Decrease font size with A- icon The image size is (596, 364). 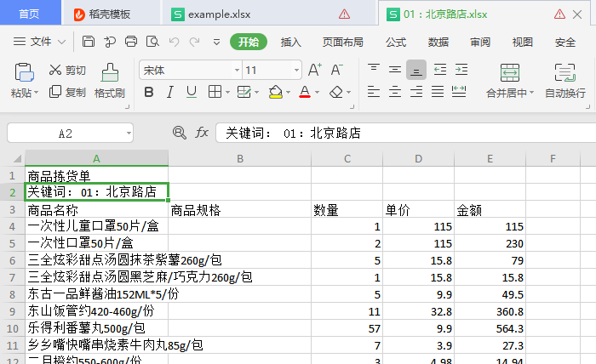click(337, 70)
